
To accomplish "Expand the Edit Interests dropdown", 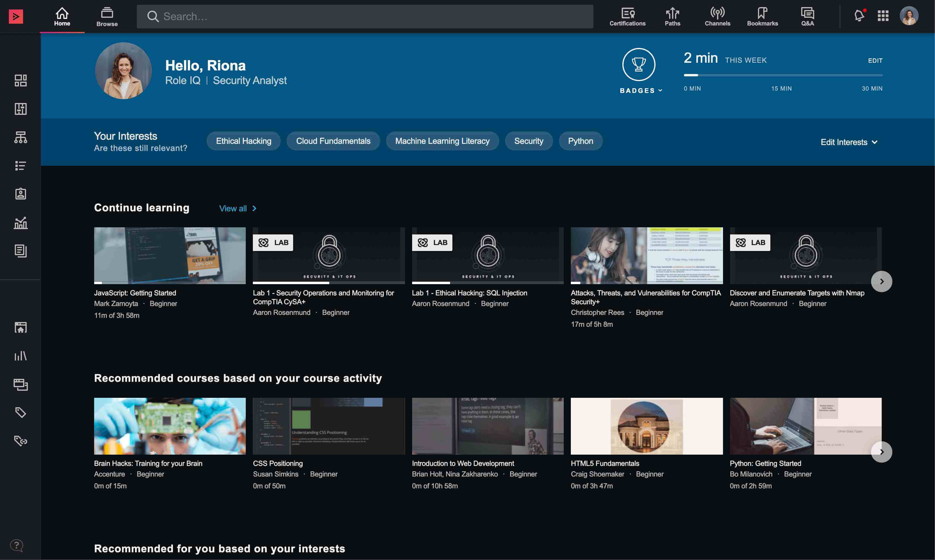I will [x=848, y=142].
